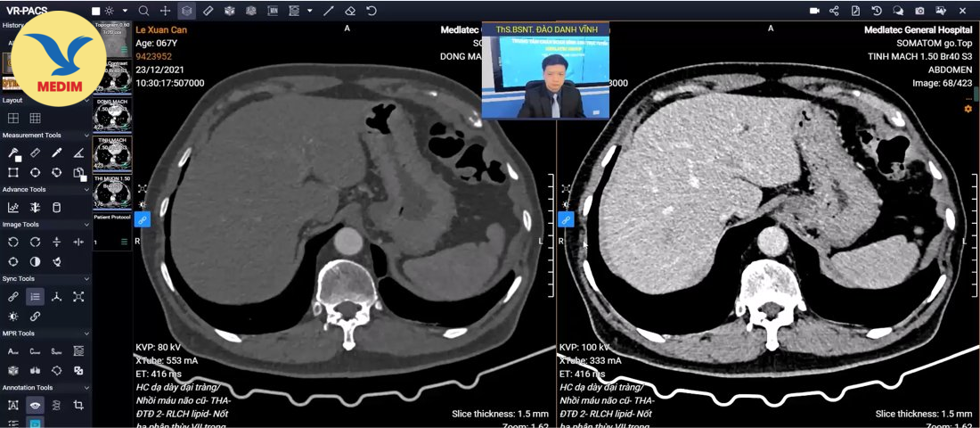Image resolution: width=980 pixels, height=428 pixels.
Task: Select the angle measurement tool
Action: (x=78, y=152)
